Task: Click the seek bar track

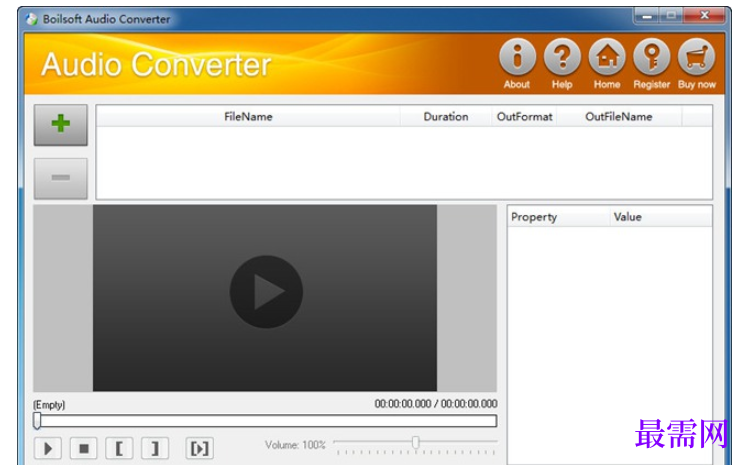Action: [x=266, y=421]
